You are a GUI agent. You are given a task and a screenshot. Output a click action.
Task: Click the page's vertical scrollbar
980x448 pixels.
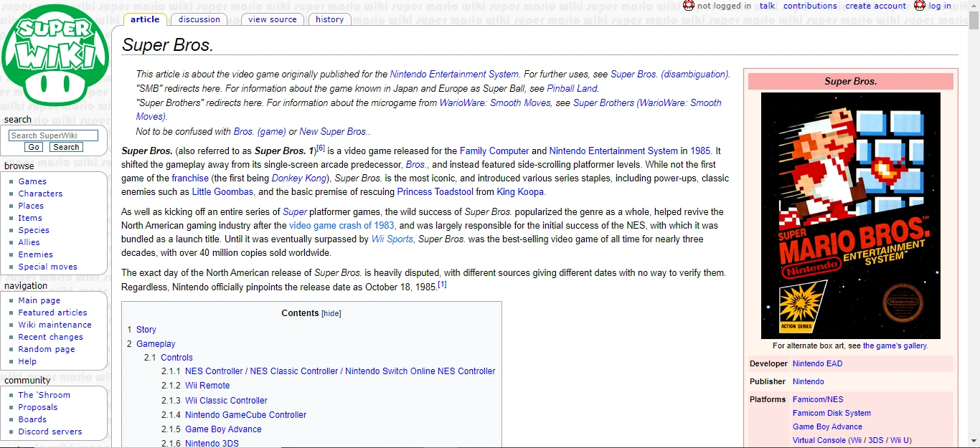pyautogui.click(x=974, y=224)
